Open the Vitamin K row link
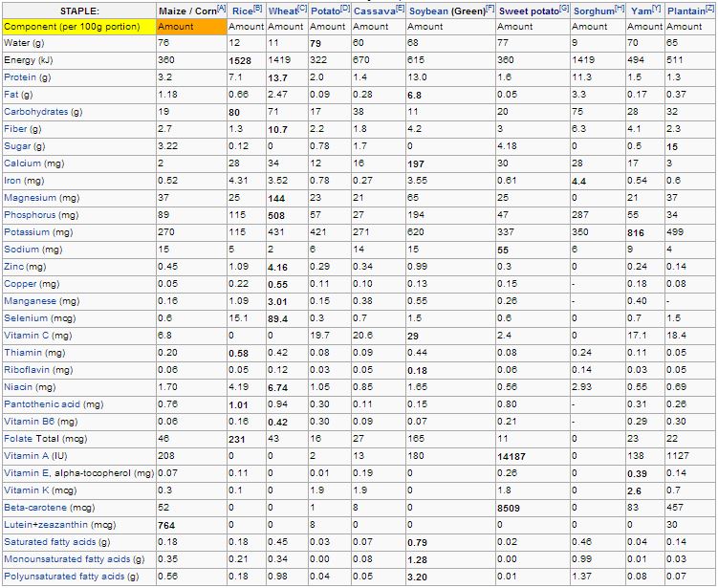The width and height of the screenshot is (718, 588). point(26,490)
